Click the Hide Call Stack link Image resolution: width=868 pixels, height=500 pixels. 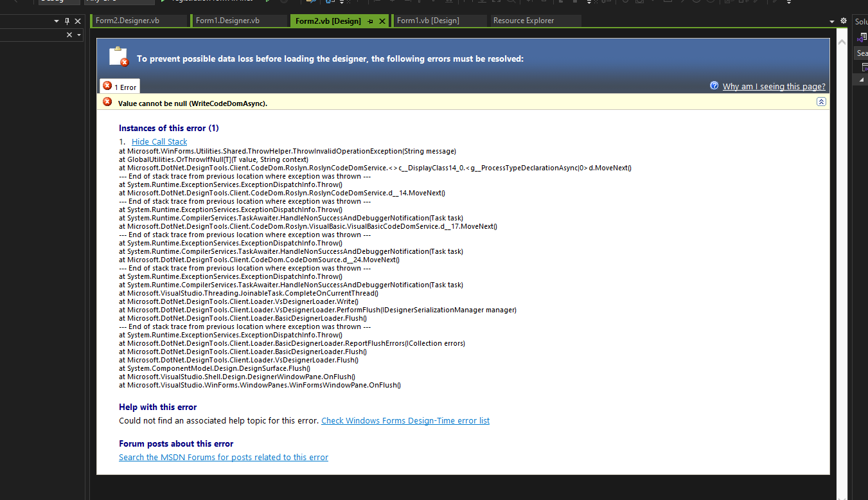[159, 142]
